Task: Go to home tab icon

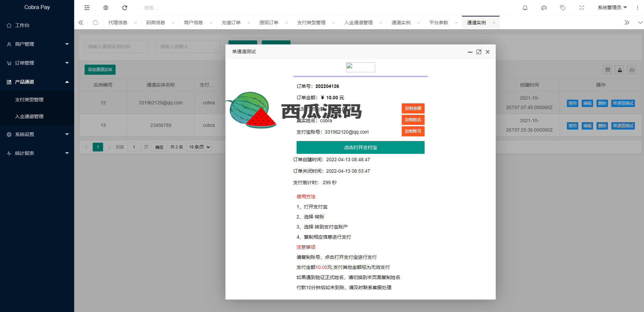Action: click(95, 23)
